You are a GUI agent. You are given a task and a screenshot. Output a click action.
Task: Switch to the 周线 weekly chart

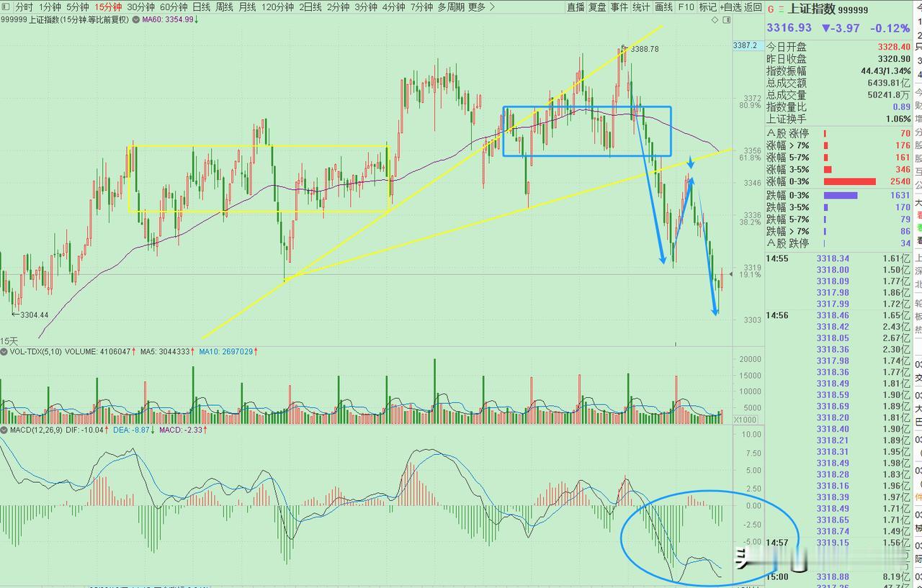(224, 7)
